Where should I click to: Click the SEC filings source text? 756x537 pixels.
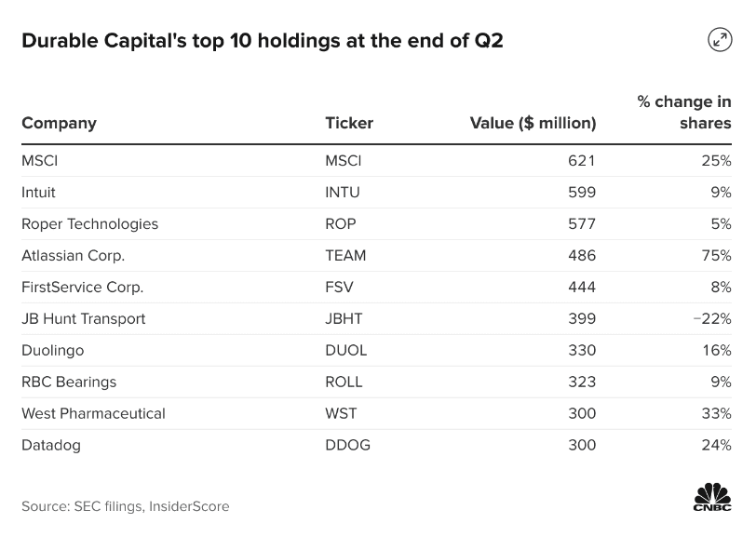click(x=125, y=506)
